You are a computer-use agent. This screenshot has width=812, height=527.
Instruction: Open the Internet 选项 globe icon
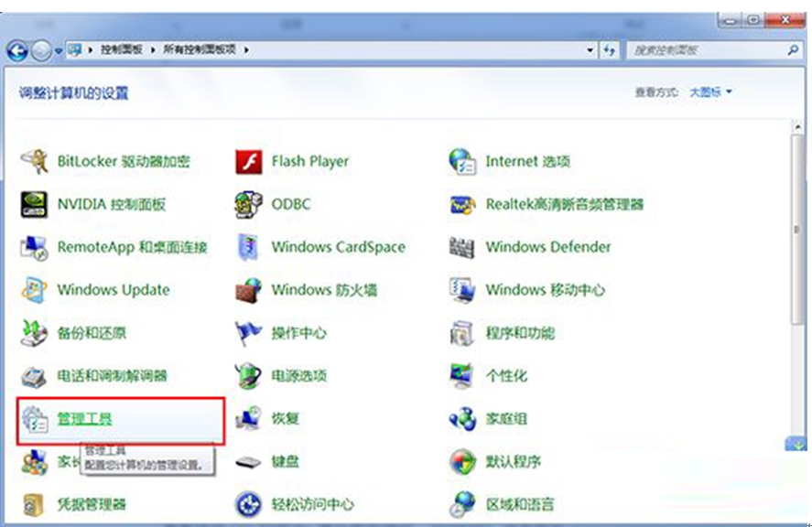click(x=462, y=161)
